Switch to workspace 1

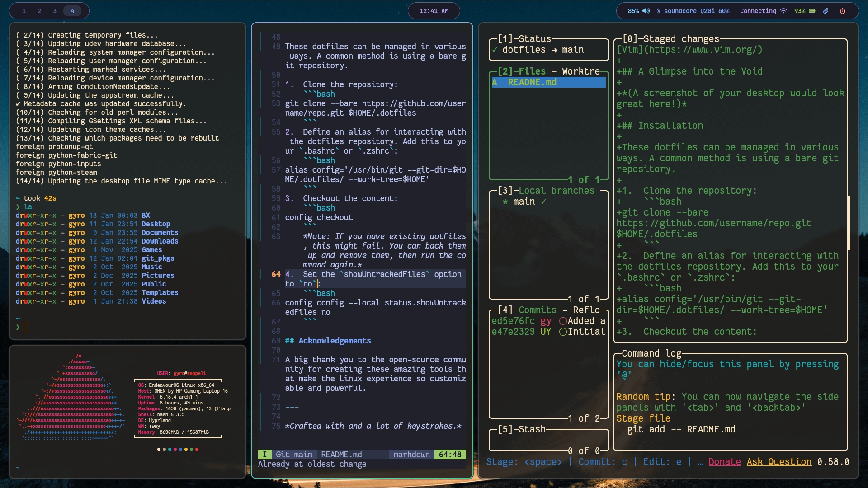pos(24,11)
